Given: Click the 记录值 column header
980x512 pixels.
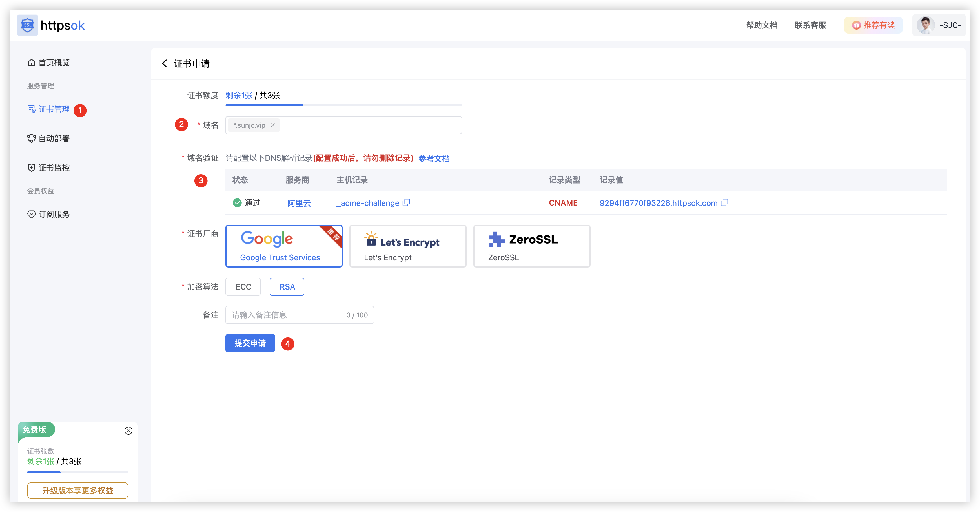Looking at the screenshot, I should point(611,180).
